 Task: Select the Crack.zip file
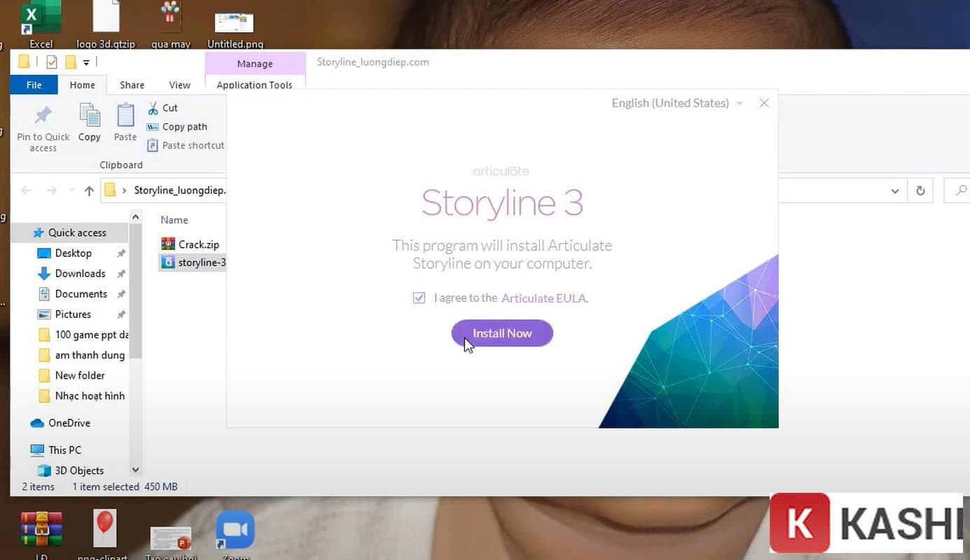(x=198, y=244)
